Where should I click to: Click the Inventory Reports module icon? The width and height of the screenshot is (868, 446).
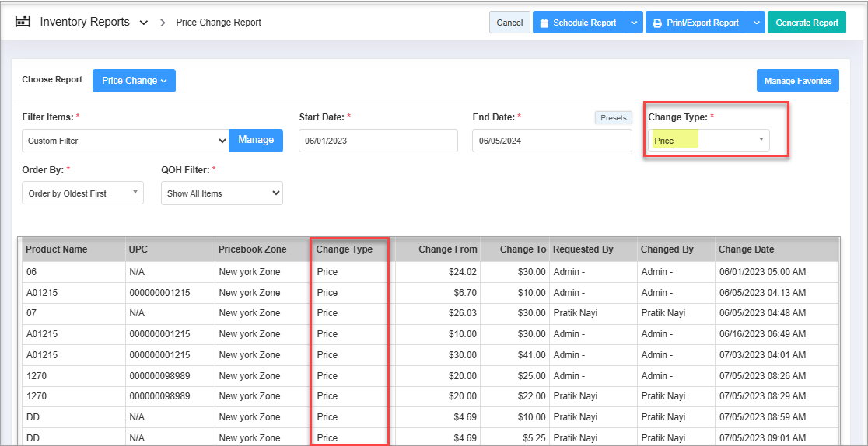coord(23,22)
